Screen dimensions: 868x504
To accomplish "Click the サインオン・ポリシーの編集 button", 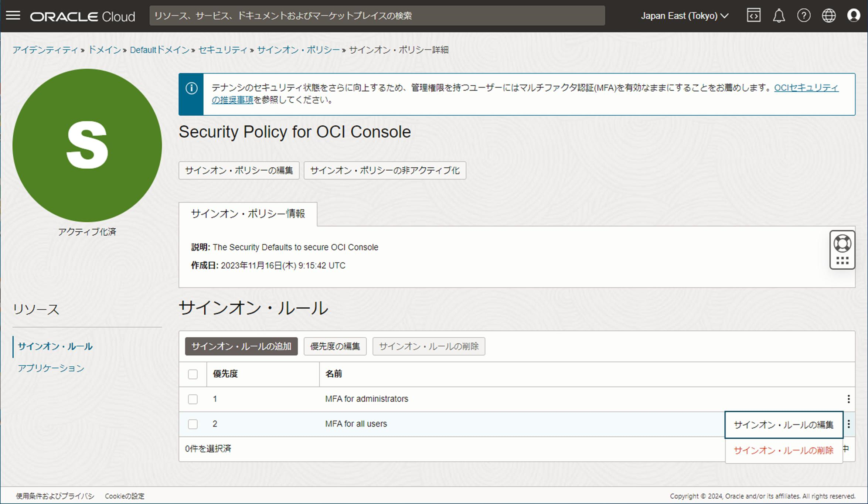I will click(x=239, y=170).
